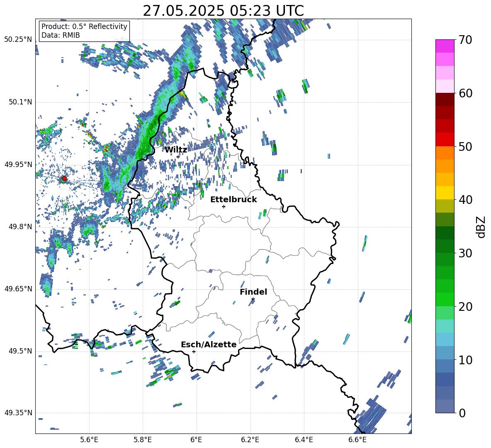This screenshot has width=491, height=448.
Task: Click the 5.8°E longitude label
Action: (143, 440)
